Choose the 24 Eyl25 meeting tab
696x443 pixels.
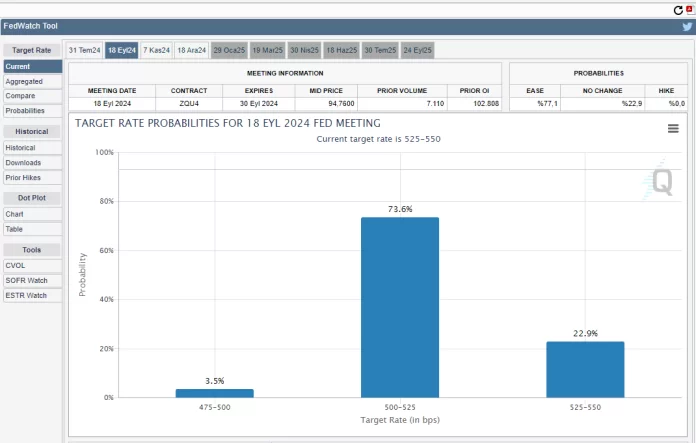point(417,50)
